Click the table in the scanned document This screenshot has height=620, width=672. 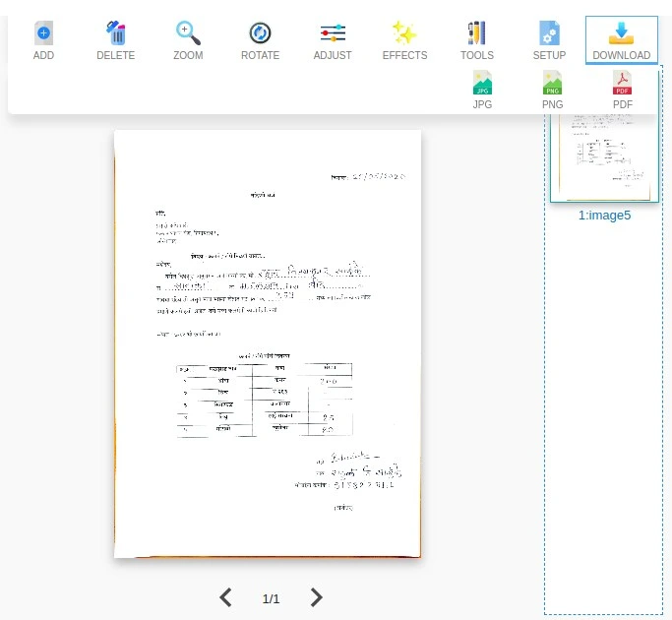[x=264, y=398]
